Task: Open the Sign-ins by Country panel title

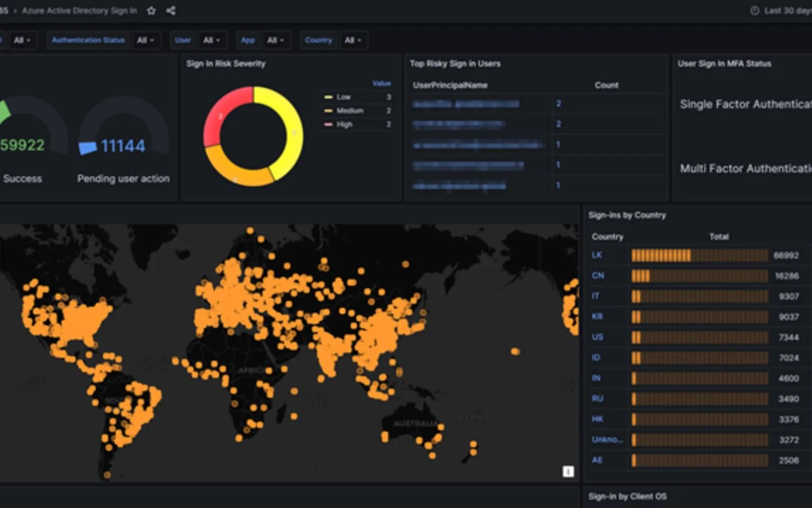Action: (x=627, y=215)
